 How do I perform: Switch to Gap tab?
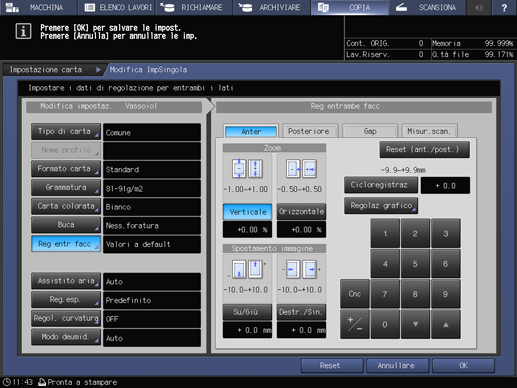coord(370,131)
